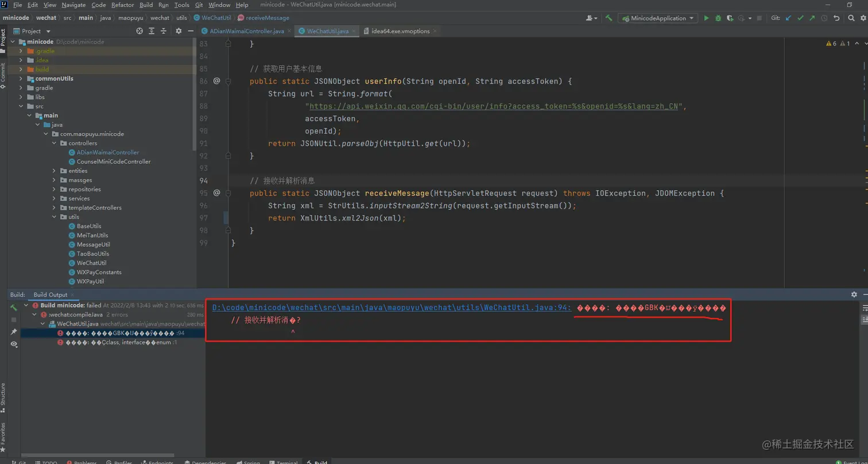Click the override gutter icon at line 86
868x464 pixels.
click(x=216, y=81)
